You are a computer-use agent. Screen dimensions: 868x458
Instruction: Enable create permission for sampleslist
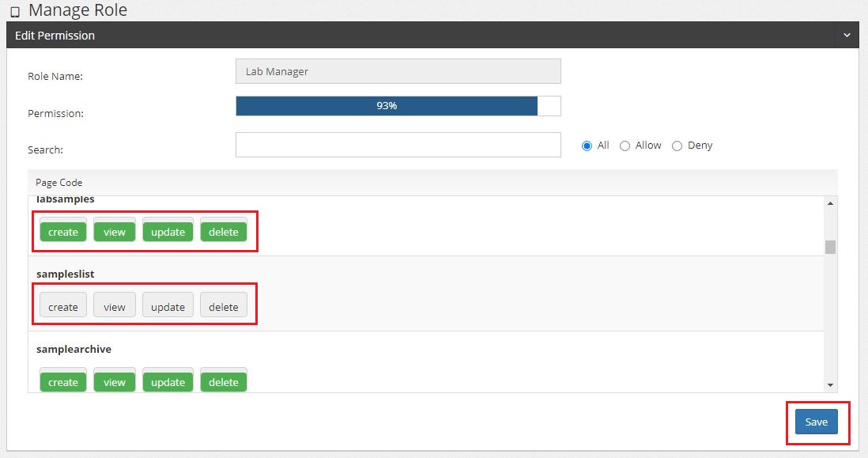pyautogui.click(x=63, y=307)
